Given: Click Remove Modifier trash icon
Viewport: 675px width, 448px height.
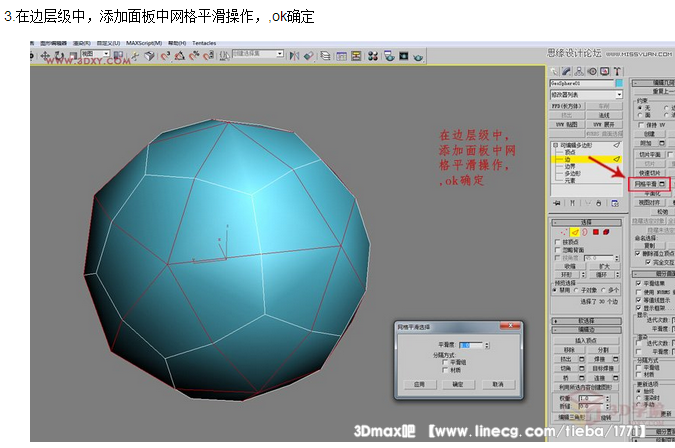Looking at the screenshot, I should [x=598, y=204].
